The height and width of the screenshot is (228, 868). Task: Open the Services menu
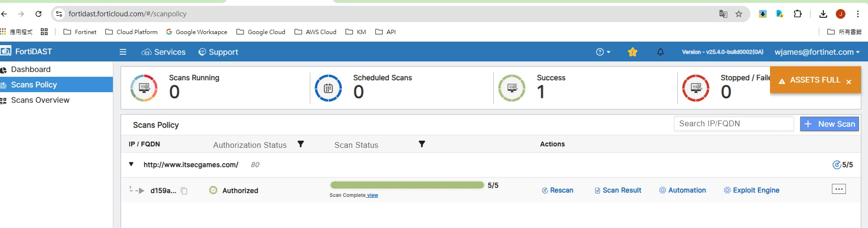click(163, 52)
